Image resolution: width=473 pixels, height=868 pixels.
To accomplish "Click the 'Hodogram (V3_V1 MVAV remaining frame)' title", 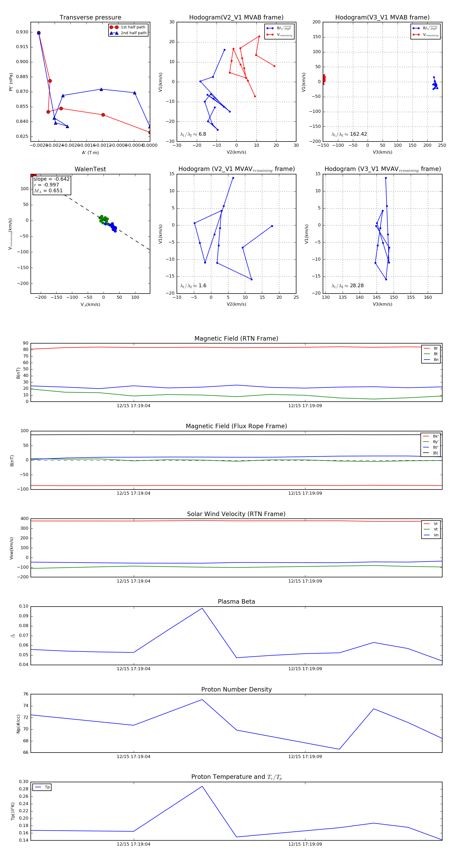I will [x=382, y=169].
